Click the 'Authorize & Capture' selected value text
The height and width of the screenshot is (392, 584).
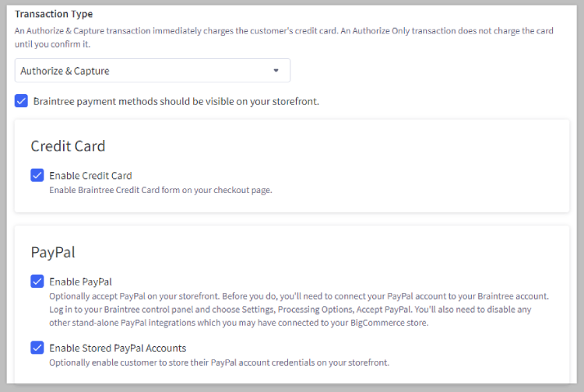tap(65, 71)
